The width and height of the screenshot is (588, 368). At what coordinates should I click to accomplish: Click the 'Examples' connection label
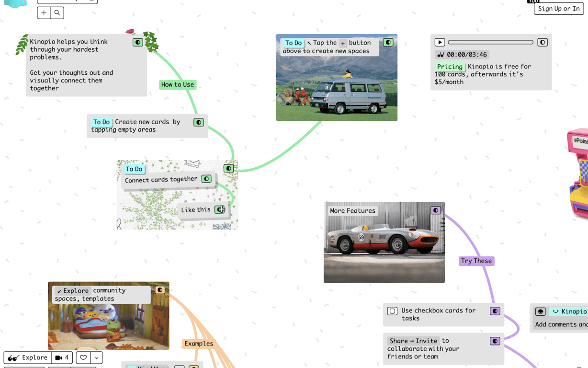pos(199,344)
